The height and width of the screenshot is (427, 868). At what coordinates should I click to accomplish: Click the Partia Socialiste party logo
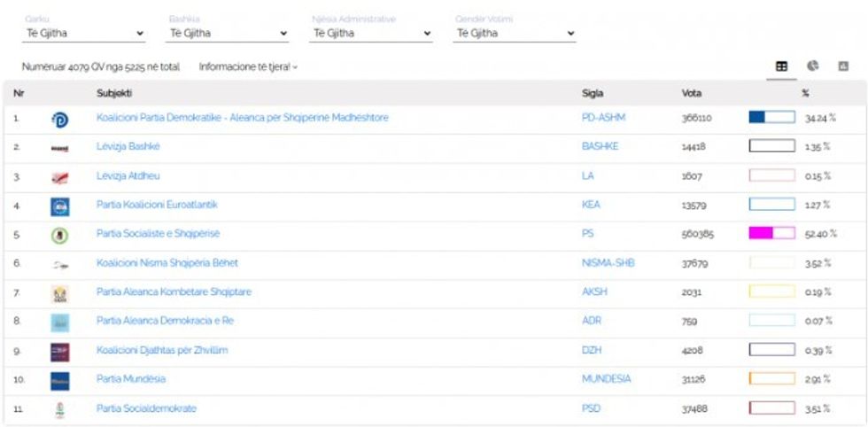[60, 235]
